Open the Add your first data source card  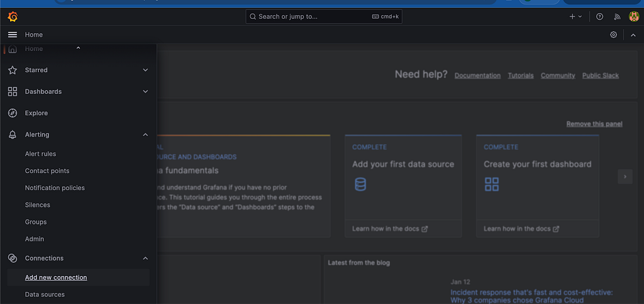click(x=403, y=186)
